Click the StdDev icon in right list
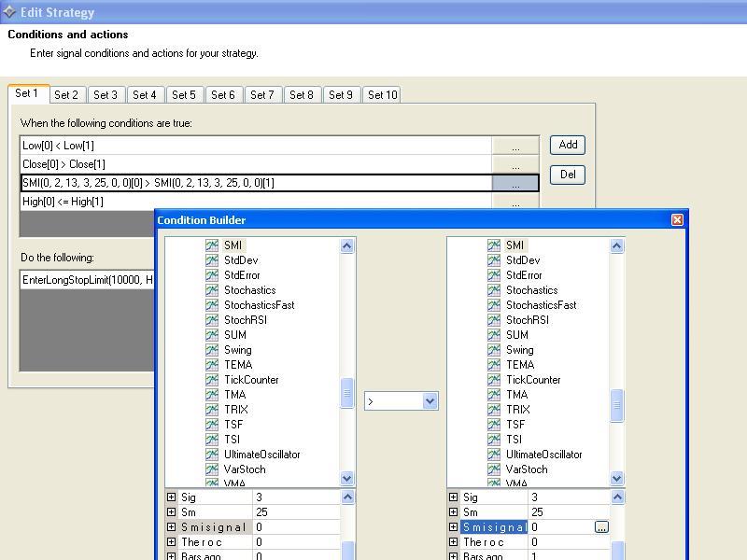747x560 pixels. (494, 260)
